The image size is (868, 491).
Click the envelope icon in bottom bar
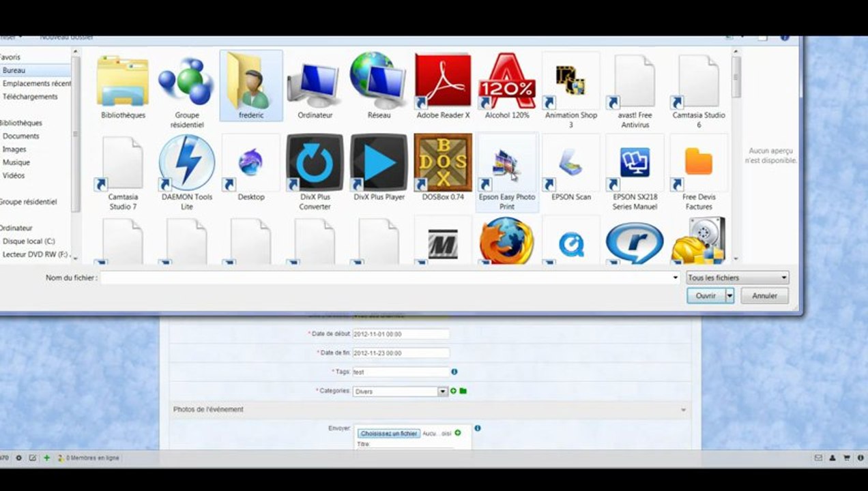(x=818, y=458)
